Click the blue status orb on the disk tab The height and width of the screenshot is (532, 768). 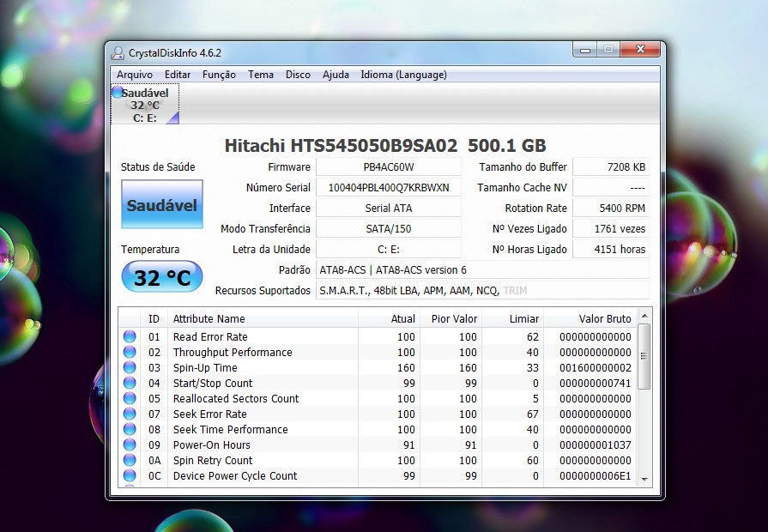118,92
